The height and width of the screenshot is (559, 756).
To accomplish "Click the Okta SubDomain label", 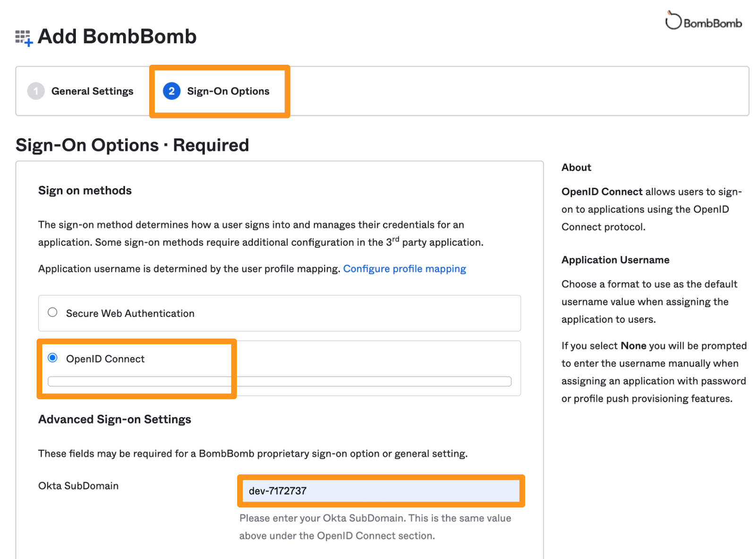I will (x=78, y=486).
